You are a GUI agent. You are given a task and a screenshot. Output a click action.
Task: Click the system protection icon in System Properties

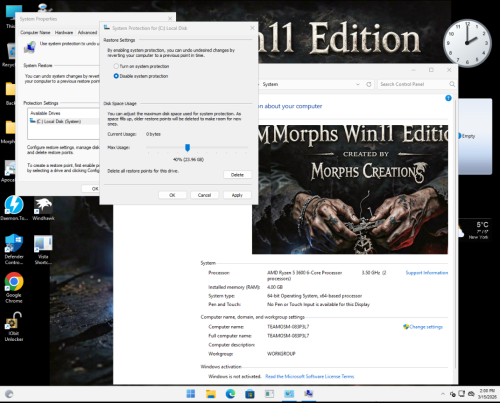30,47
